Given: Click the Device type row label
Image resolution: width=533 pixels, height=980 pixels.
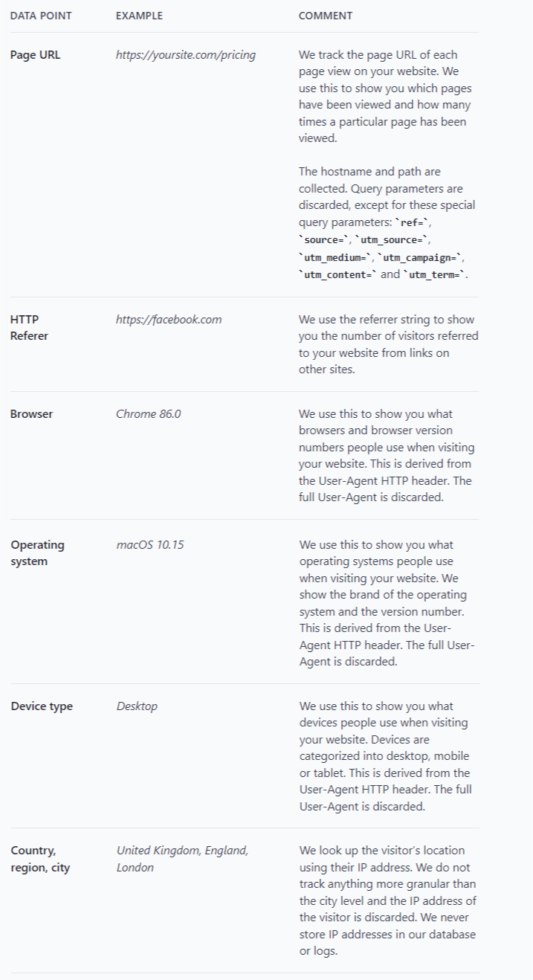Looking at the screenshot, I should point(42,706).
